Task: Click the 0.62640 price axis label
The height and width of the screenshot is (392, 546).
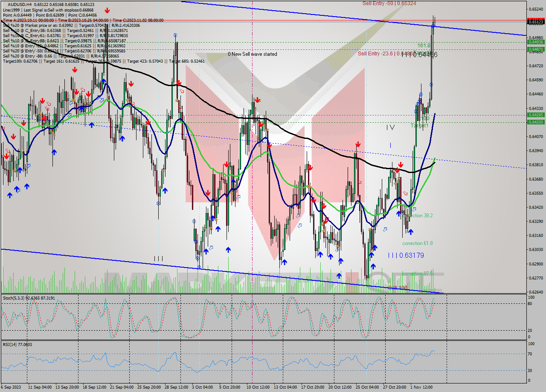Action: 537,292
